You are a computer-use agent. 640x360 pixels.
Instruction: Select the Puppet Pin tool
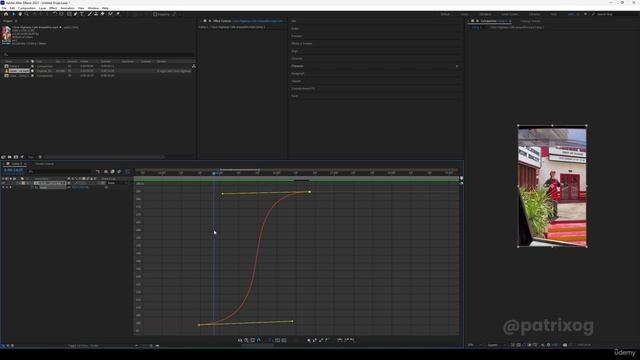[x=118, y=14]
